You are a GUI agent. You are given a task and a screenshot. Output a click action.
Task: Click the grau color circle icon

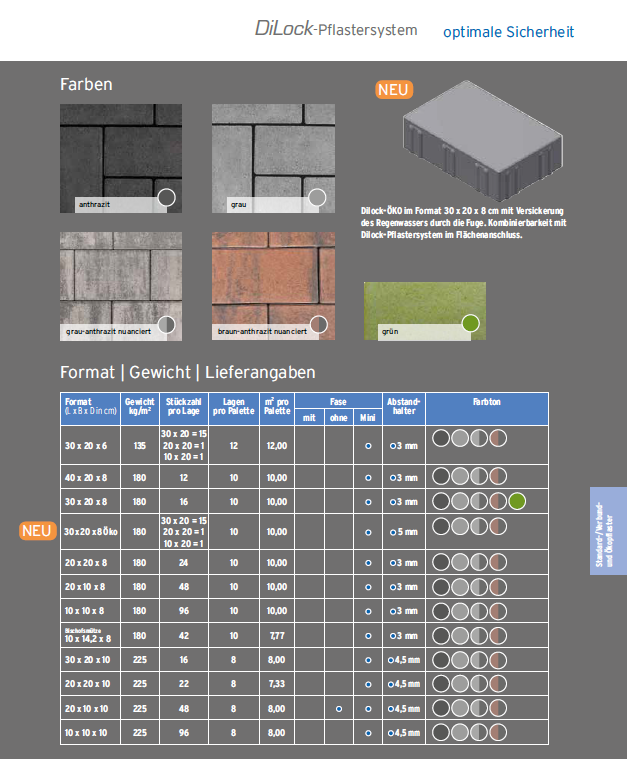[x=317, y=198]
